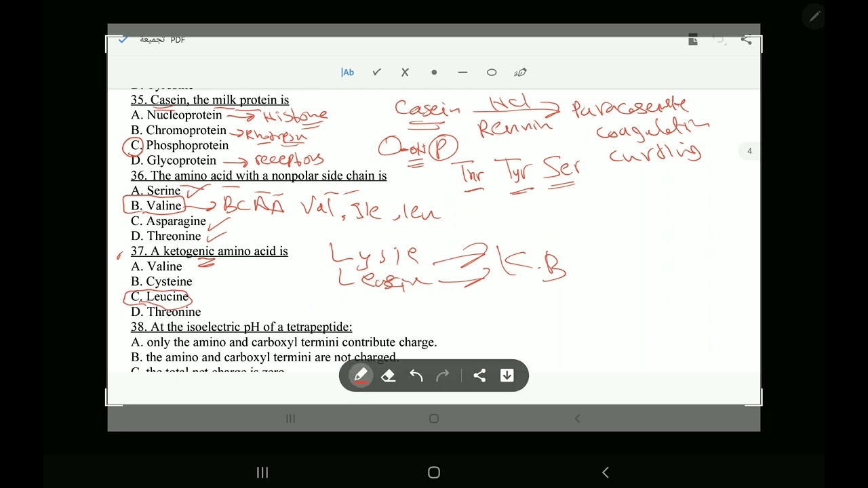The width and height of the screenshot is (868, 488).
Task: Tap answer B. Valine under question 36
Action: 156,205
